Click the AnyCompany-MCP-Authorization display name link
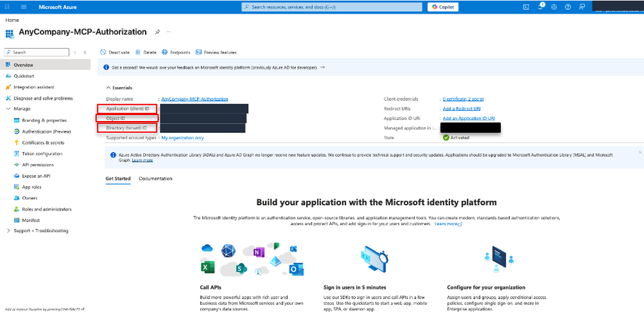Viewport: 644px width, 313px height. [x=195, y=99]
